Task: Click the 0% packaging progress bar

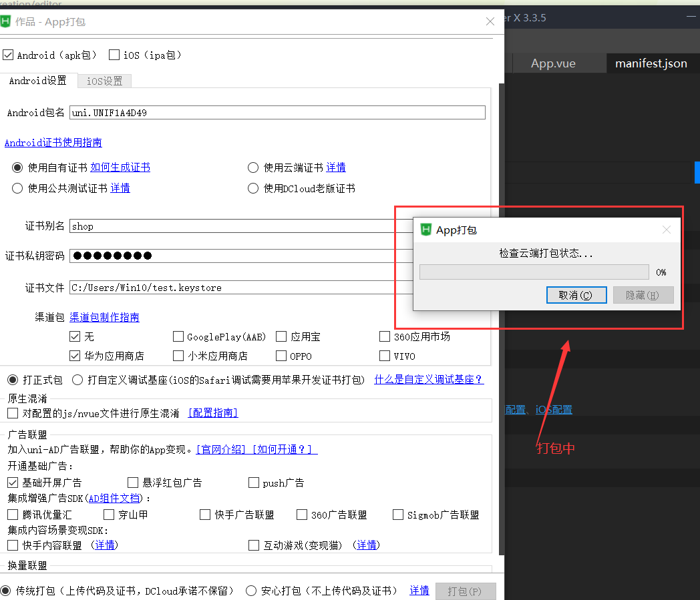Action: click(x=534, y=272)
